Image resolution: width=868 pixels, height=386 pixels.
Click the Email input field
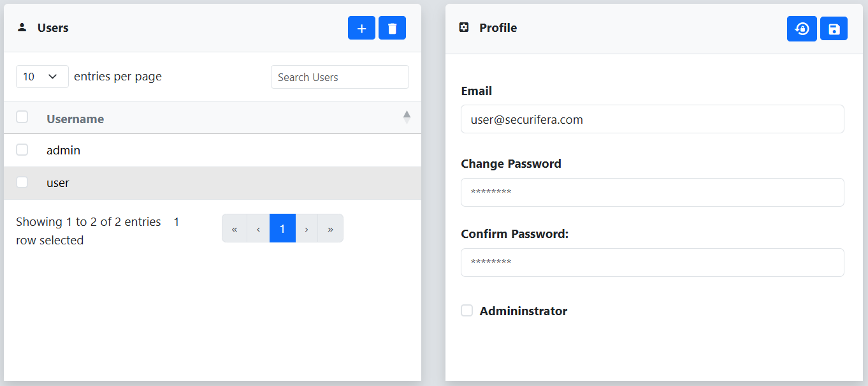653,119
